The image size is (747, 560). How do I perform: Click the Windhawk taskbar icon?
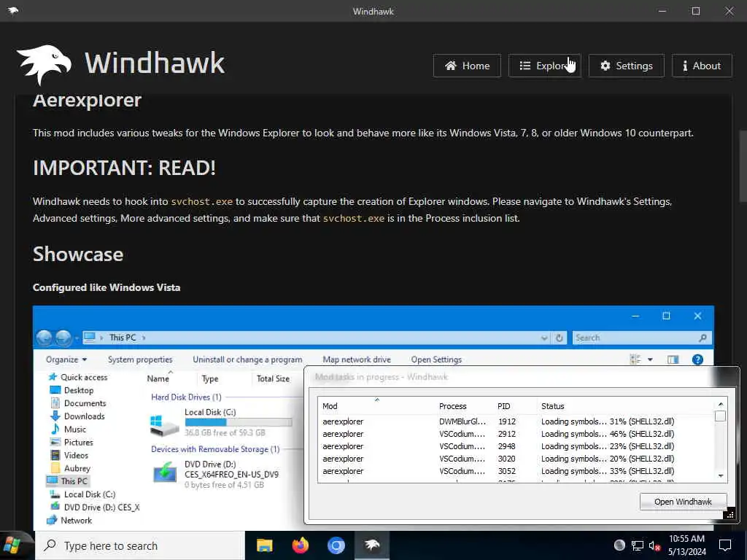pyautogui.click(x=372, y=545)
